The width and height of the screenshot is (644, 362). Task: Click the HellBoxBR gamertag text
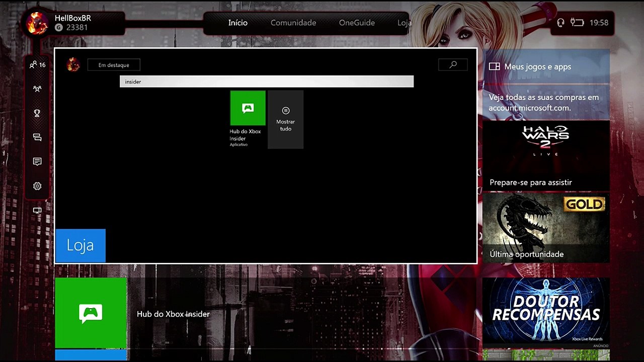tap(73, 18)
